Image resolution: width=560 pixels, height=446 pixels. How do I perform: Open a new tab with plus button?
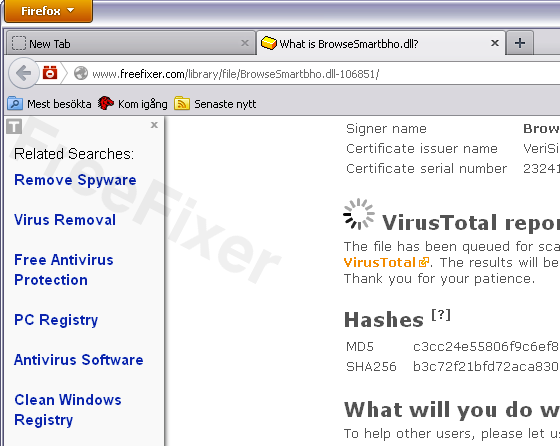click(520, 43)
